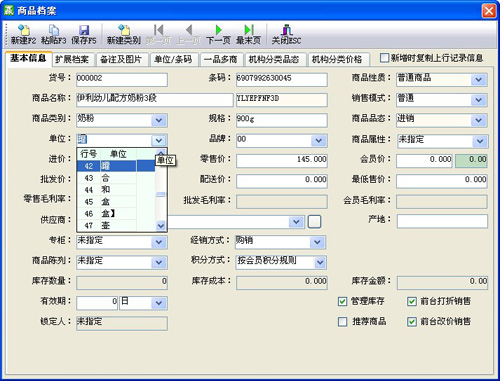Open the 经销方式 dropdown
Viewport: 500px width, 381px height.
[317, 242]
